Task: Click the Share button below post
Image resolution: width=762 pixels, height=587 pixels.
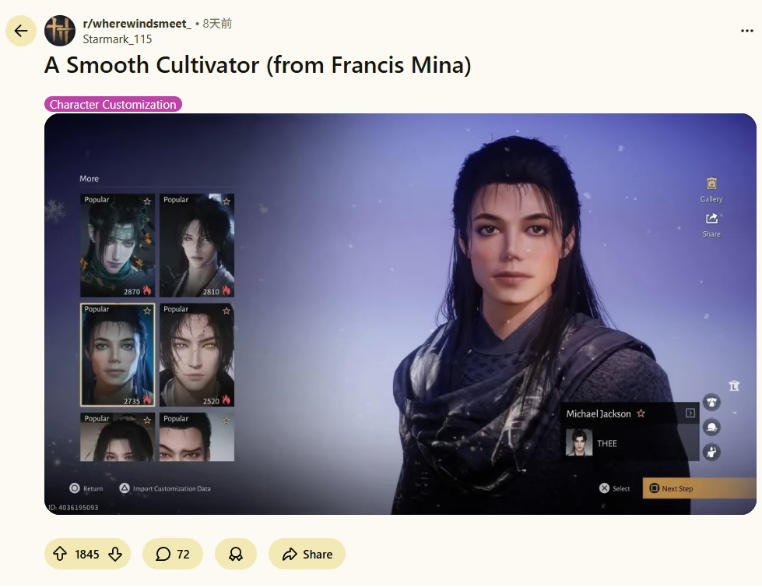Action: pyautogui.click(x=307, y=554)
